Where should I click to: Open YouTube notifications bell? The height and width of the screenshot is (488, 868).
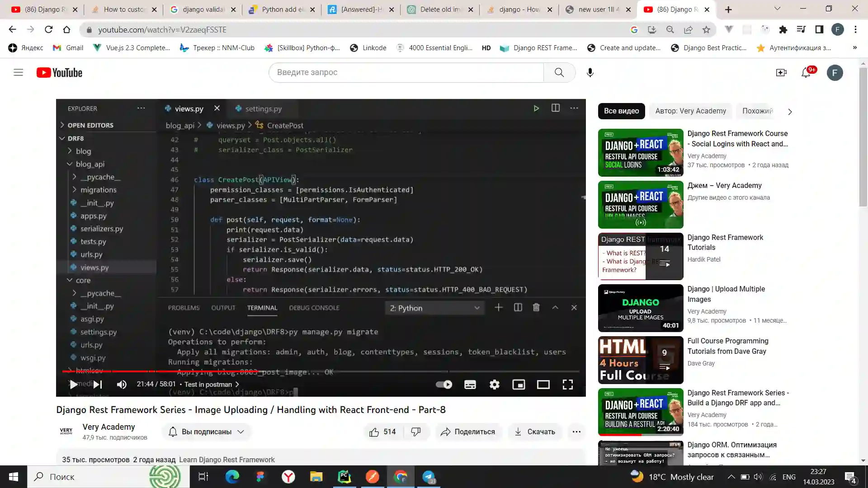806,73
